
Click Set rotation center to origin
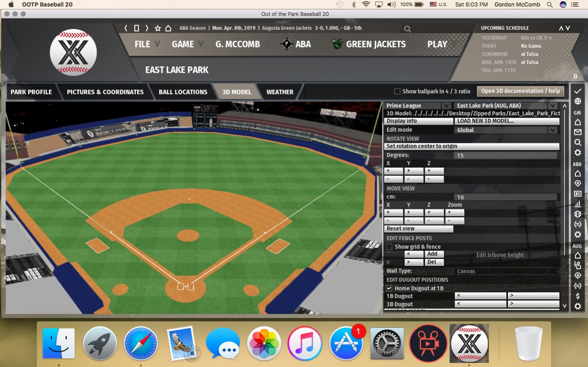click(x=472, y=146)
